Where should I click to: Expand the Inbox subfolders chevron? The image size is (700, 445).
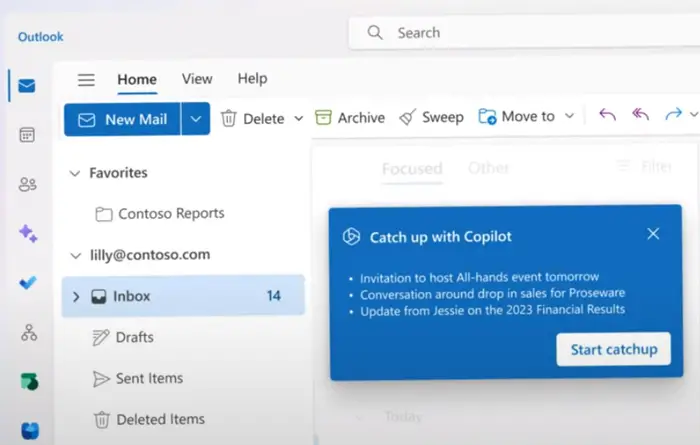pos(76,296)
